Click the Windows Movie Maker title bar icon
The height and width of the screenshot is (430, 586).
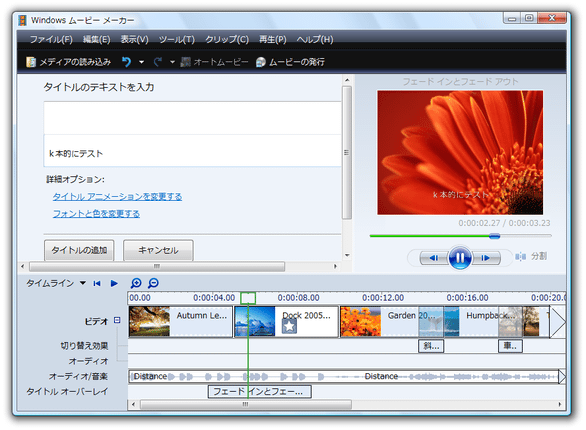point(23,21)
